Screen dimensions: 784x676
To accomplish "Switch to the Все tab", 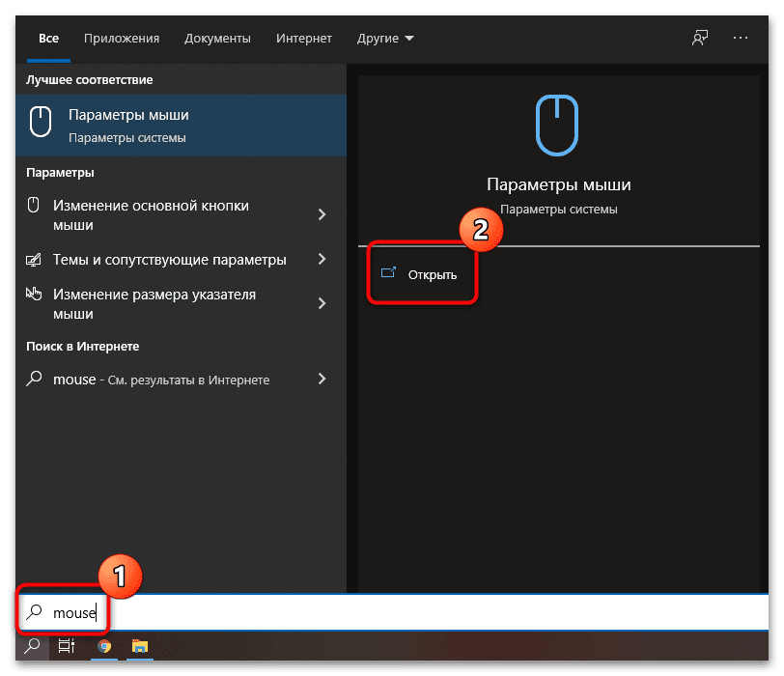I will 48,39.
